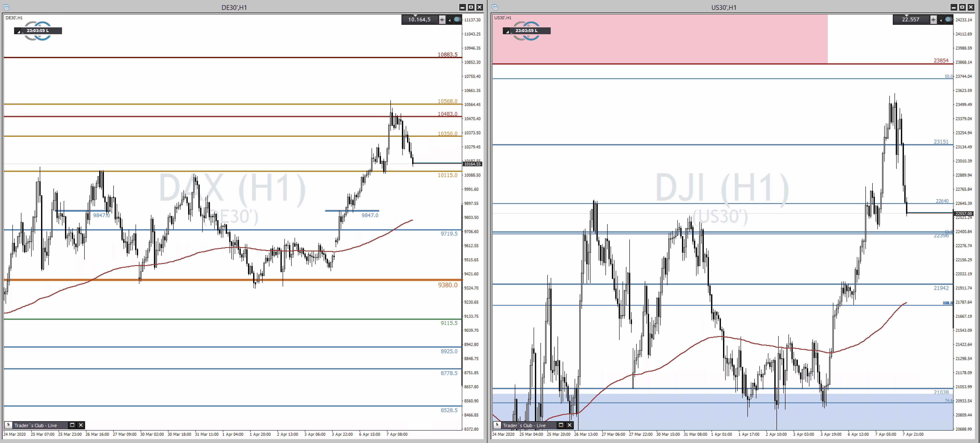Expand the small arrow in US30 price panel
Screen dimensions: 980x443
(941, 20)
